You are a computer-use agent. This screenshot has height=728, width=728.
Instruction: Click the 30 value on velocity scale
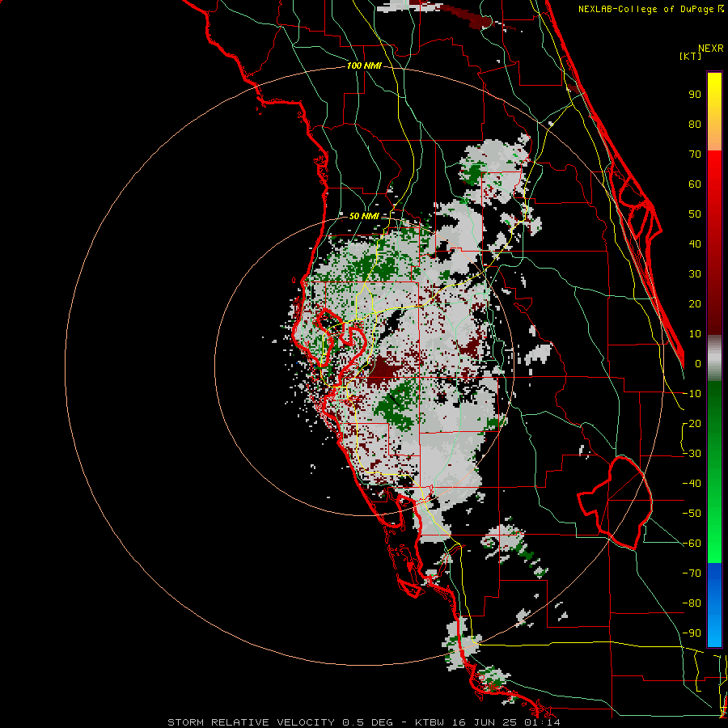(695, 274)
